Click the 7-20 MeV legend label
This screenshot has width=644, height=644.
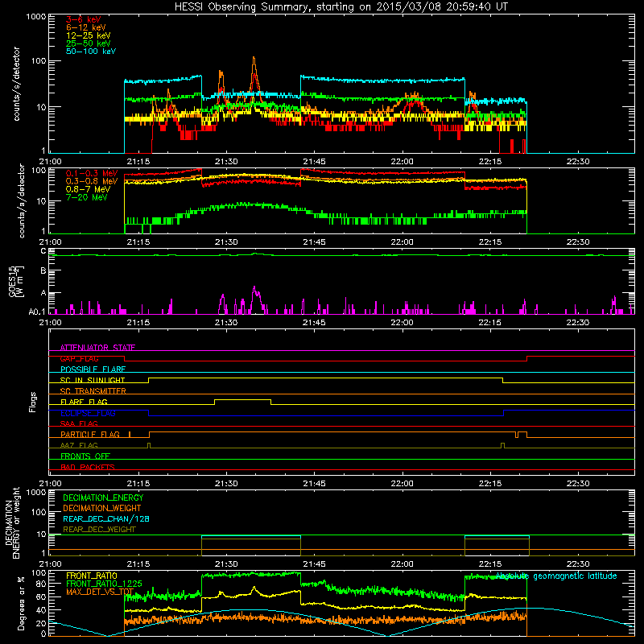coord(86,197)
